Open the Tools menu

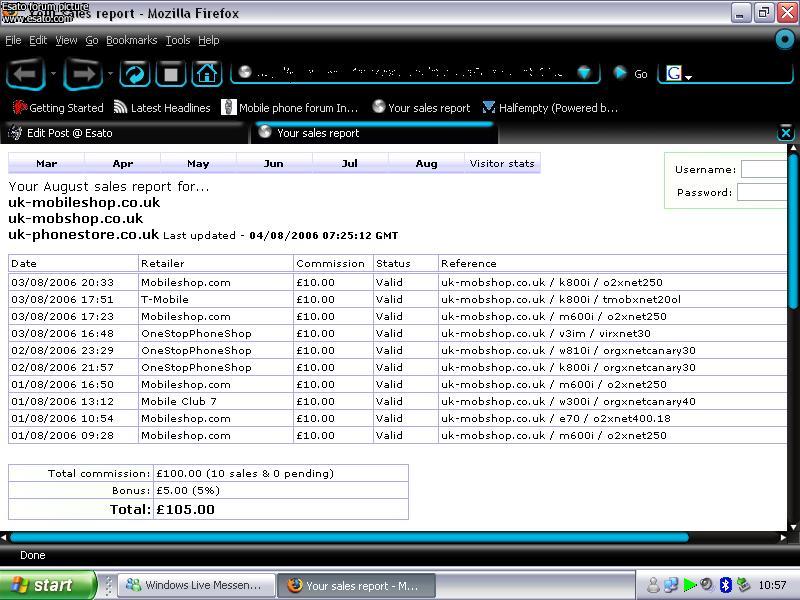click(x=178, y=40)
